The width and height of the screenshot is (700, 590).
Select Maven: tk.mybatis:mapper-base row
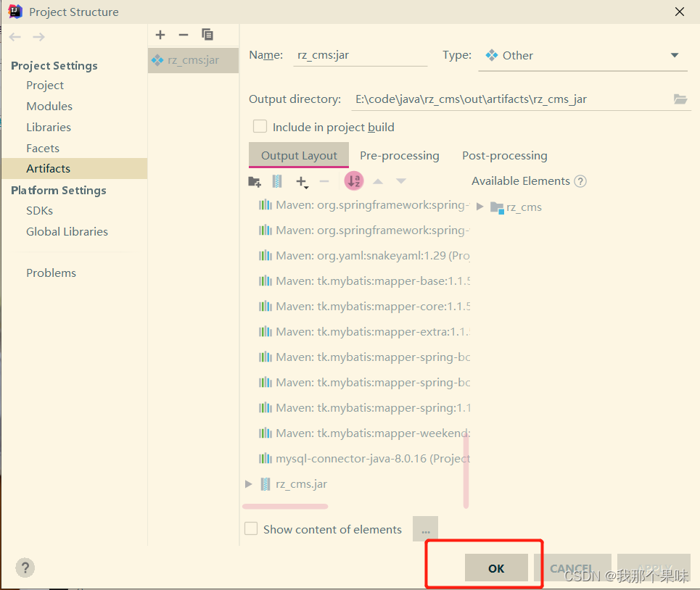tap(364, 281)
